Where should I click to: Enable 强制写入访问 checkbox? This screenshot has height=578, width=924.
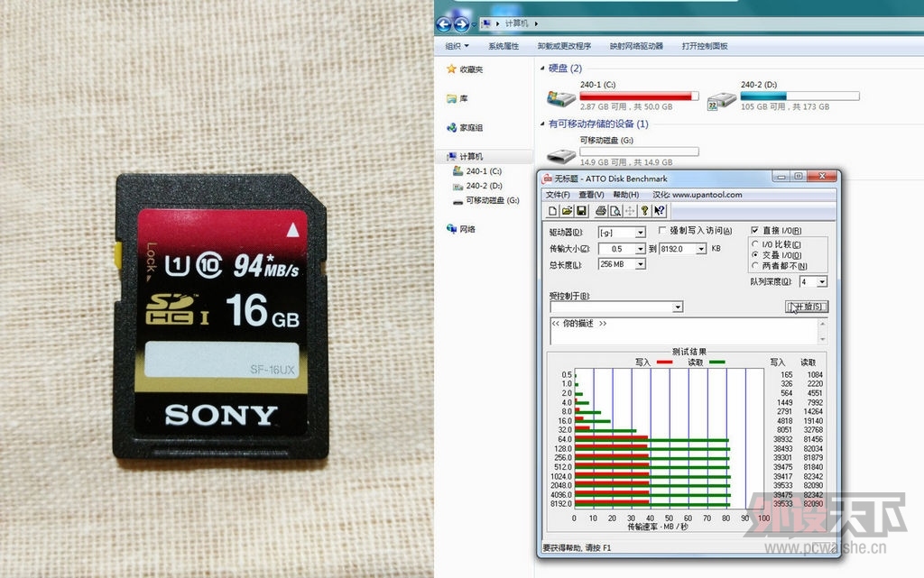click(662, 230)
